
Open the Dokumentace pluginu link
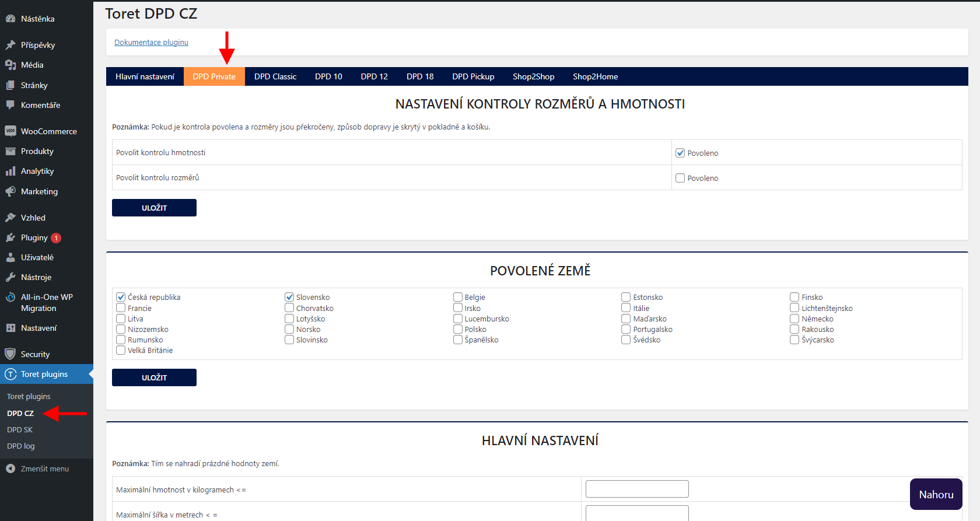151,42
